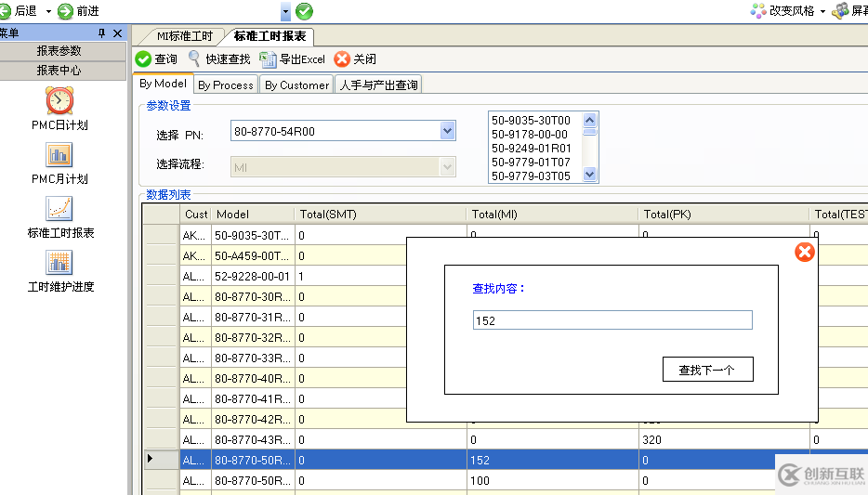Select 50-9035-30T00 in the PN list
This screenshot has width=868, height=495.
pyautogui.click(x=531, y=121)
